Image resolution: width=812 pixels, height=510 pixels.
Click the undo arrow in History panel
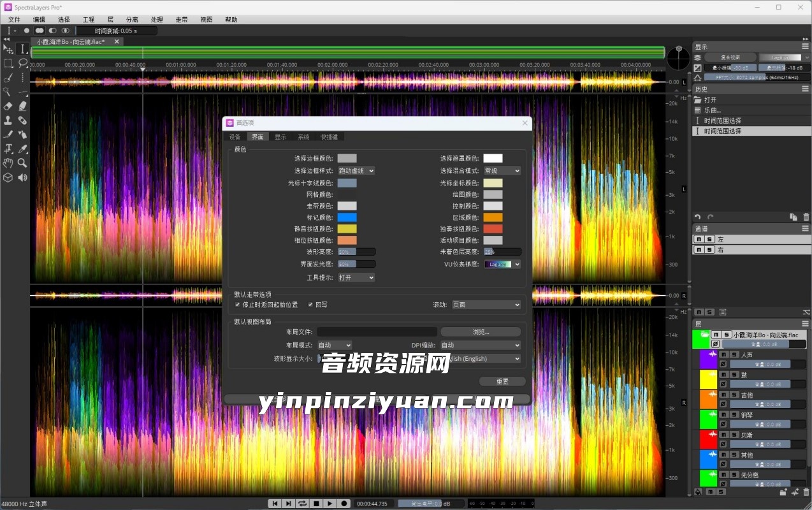pos(698,217)
